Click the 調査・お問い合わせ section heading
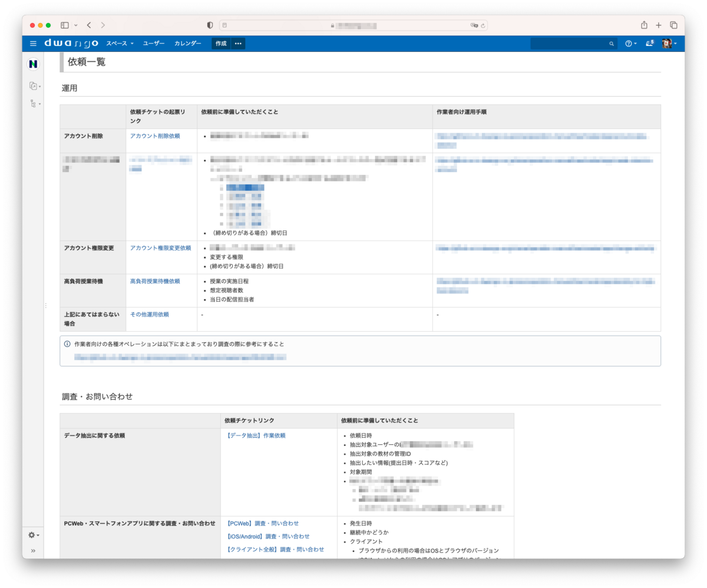Viewport: 707px width, 588px height. [97, 397]
